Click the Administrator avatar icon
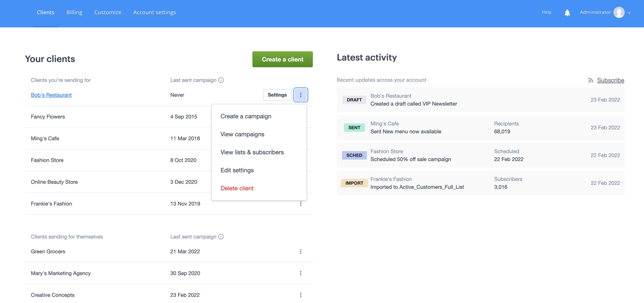This screenshot has height=303, width=644. click(619, 12)
